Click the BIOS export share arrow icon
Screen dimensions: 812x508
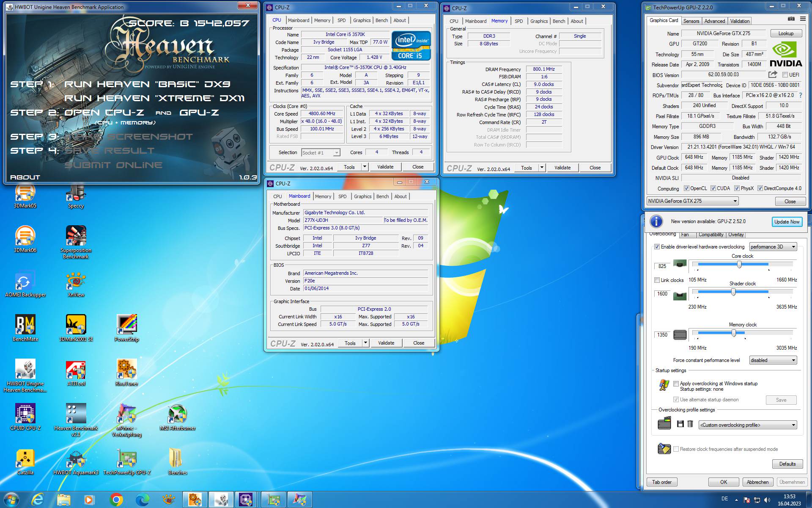[773, 75]
